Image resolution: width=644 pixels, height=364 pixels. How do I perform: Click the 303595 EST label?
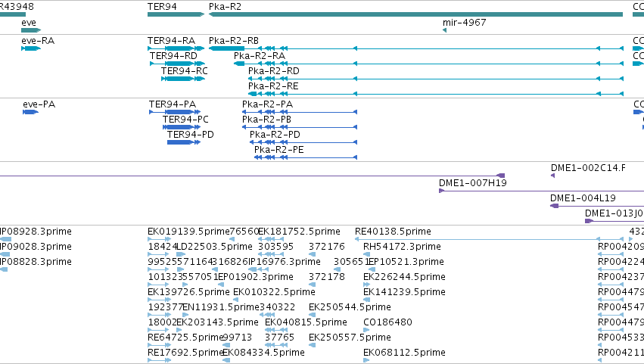pyautogui.click(x=275, y=247)
